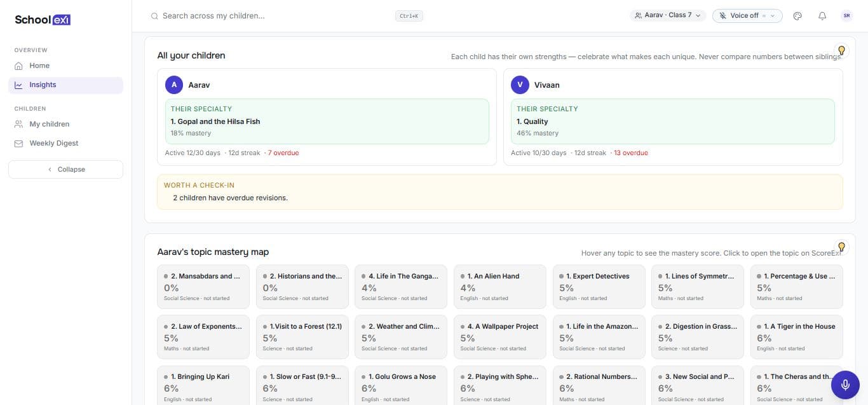The width and height of the screenshot is (868, 405).
Task: Open Weekly Digest page
Action: tap(65, 144)
